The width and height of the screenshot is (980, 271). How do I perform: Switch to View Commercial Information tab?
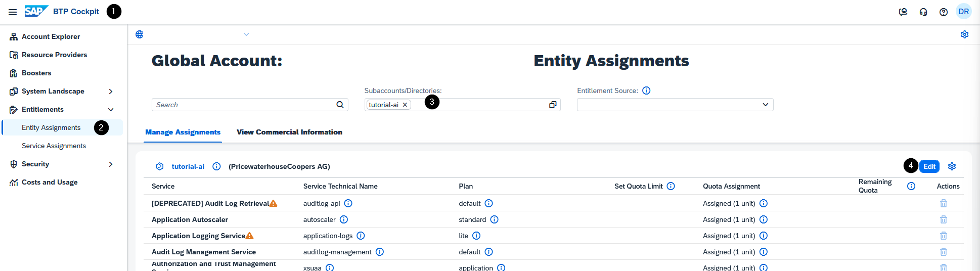pos(289,132)
